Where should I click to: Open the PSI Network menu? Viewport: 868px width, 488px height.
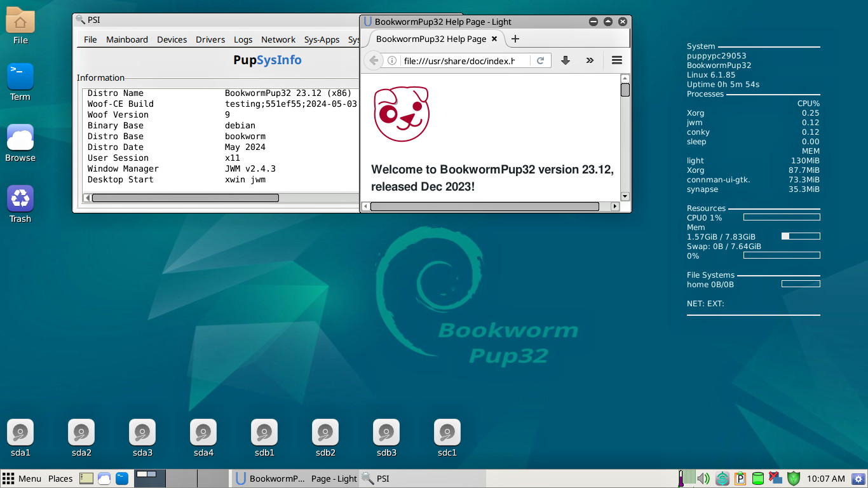pyautogui.click(x=278, y=39)
